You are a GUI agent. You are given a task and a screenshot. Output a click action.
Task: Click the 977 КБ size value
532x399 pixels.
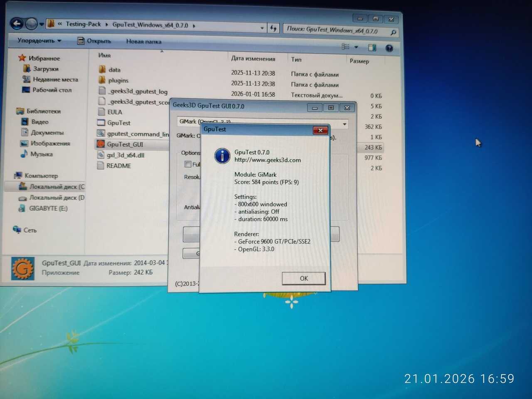click(x=373, y=158)
